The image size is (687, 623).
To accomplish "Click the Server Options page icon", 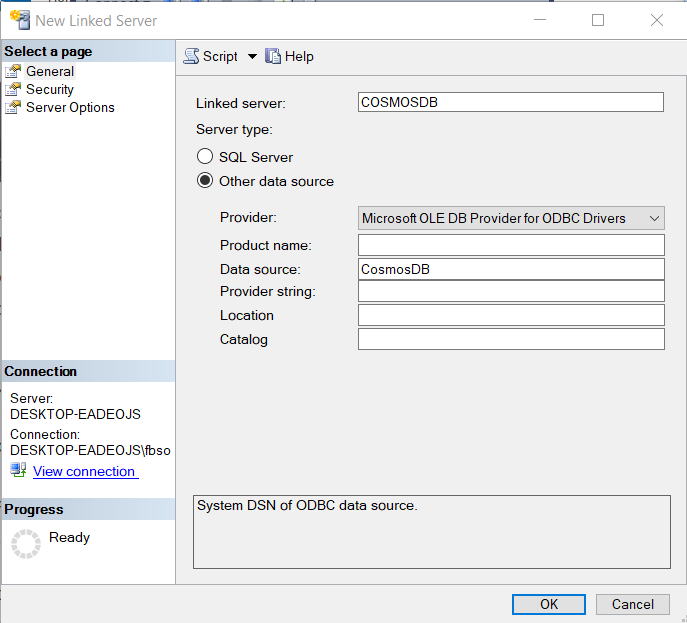I will 13,107.
